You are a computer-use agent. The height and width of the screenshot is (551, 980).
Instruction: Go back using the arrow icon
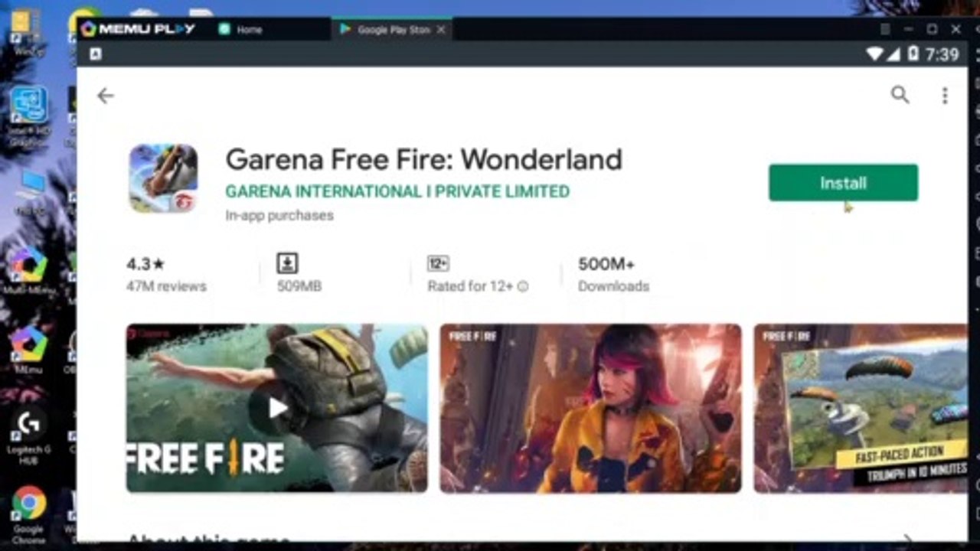(x=106, y=96)
